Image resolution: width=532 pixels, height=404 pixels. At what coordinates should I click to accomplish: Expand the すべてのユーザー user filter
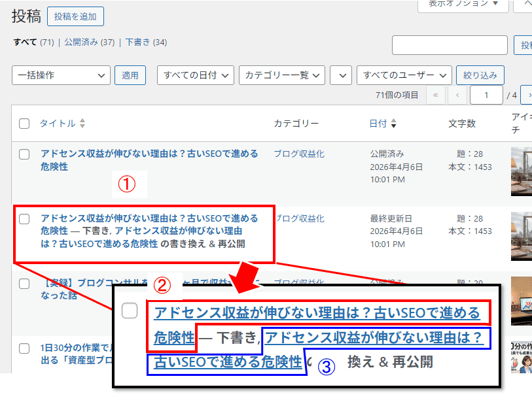pos(404,75)
